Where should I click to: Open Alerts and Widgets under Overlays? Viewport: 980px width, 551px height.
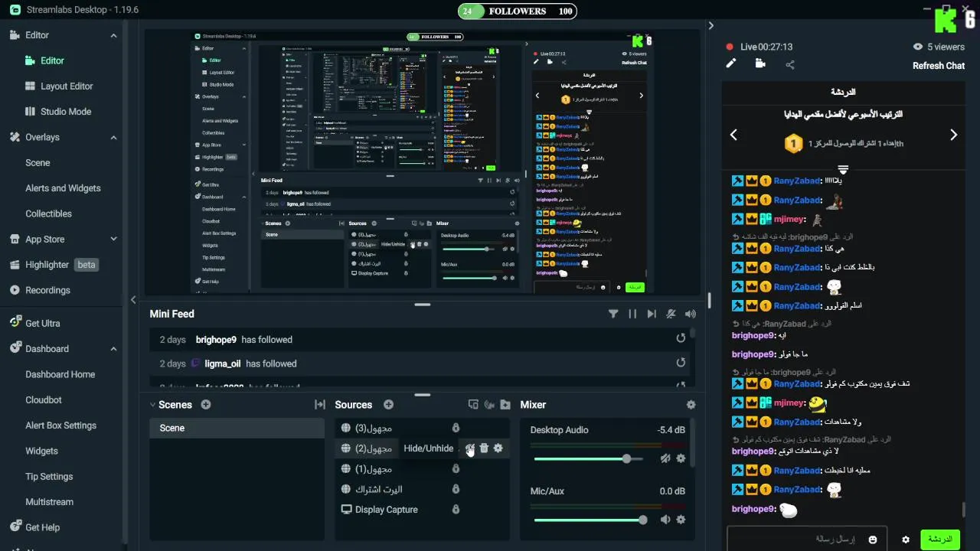[x=63, y=188]
